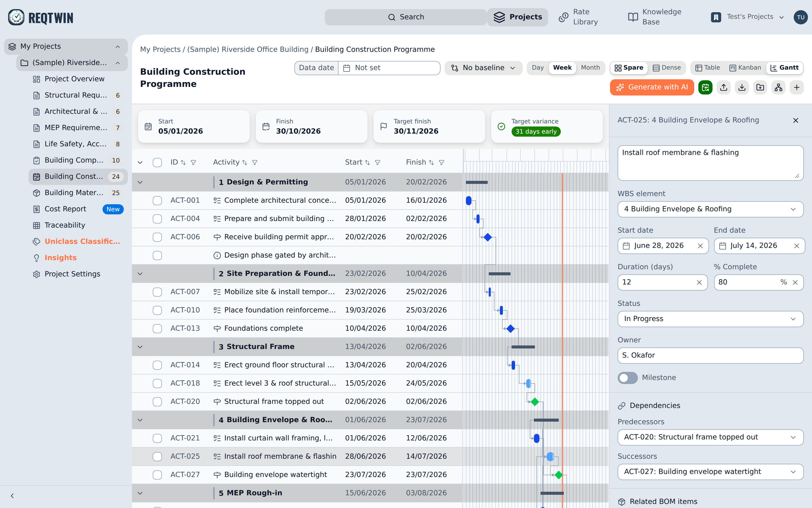The image size is (812, 508).
Task: Click the Finish column filter funnel
Action: point(442,163)
